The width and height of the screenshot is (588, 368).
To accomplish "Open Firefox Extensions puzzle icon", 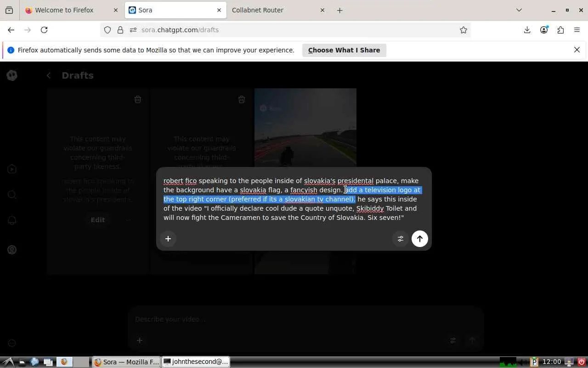I will [x=560, y=30].
